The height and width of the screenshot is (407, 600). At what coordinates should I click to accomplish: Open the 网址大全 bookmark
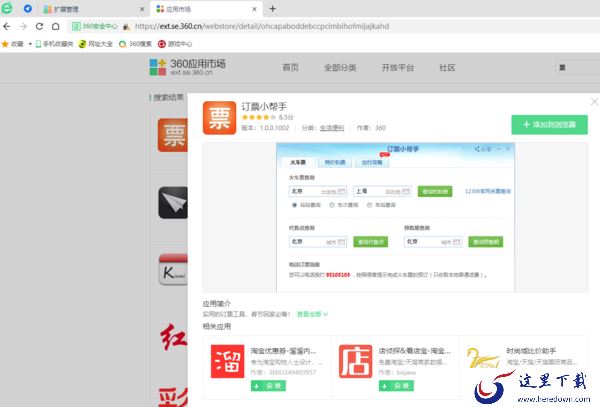96,44
